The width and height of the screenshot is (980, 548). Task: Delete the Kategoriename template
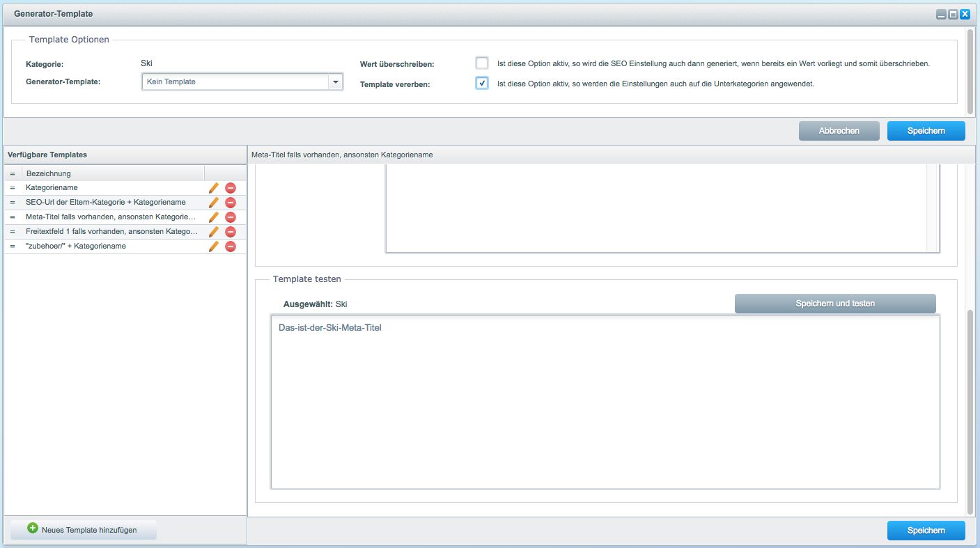[231, 188]
